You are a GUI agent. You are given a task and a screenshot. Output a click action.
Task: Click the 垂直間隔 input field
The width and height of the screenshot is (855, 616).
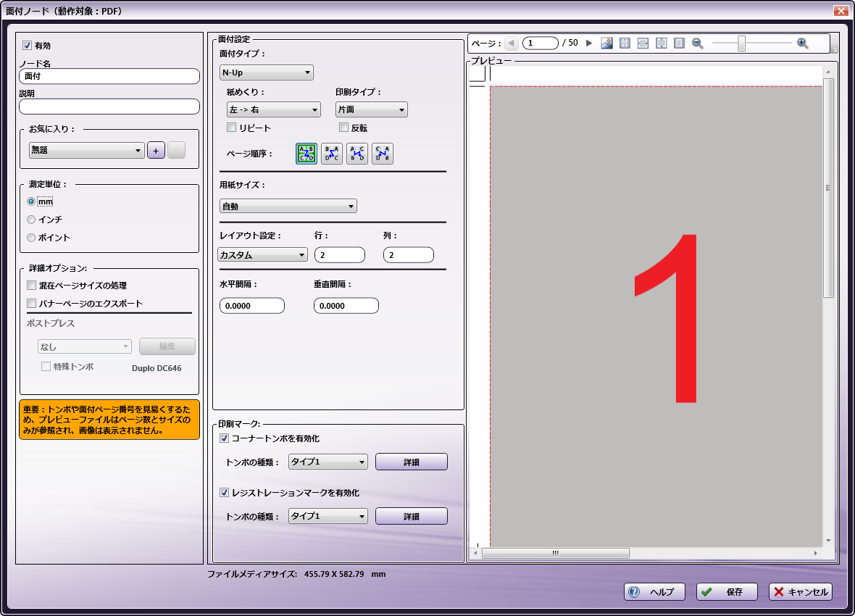click(x=346, y=306)
